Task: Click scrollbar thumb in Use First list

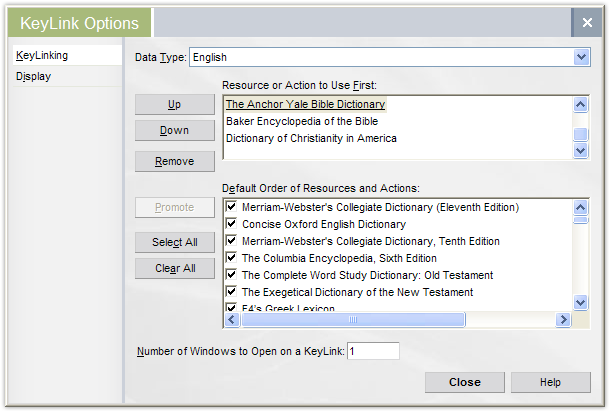Action: click(x=580, y=134)
